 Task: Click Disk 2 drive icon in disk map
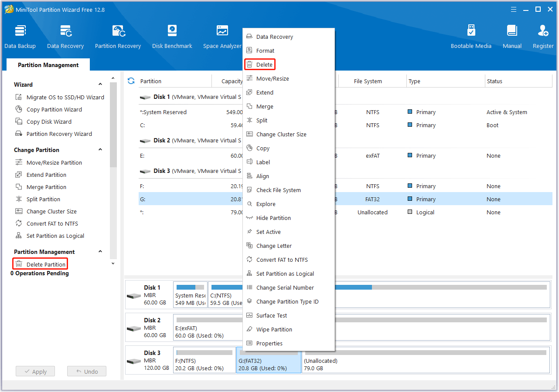[x=134, y=328]
